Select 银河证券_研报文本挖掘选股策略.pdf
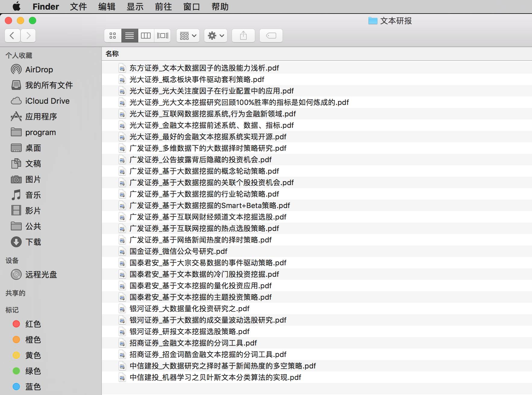 pyautogui.click(x=317, y=331)
